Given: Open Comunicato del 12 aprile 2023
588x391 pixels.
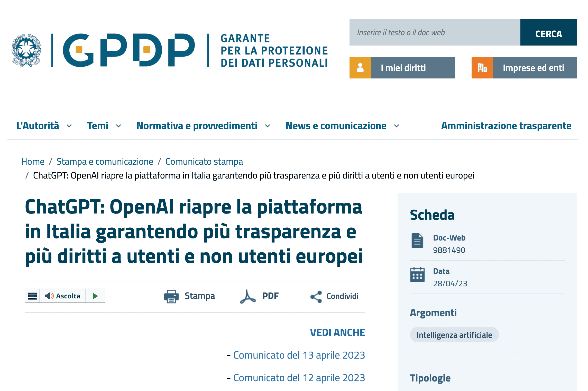Looking at the screenshot, I should point(299,378).
